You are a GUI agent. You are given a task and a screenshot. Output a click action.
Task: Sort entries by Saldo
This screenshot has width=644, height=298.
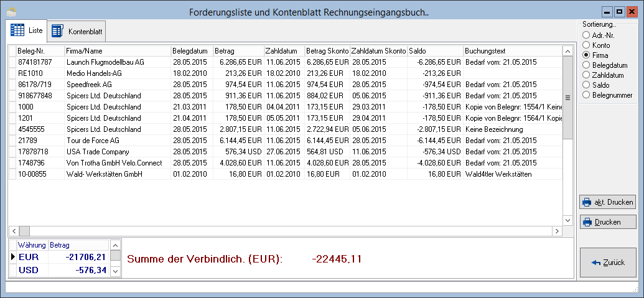coord(596,85)
